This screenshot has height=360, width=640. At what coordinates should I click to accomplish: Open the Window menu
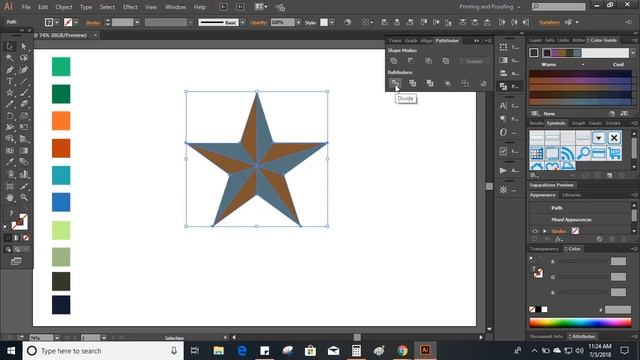pos(176,7)
